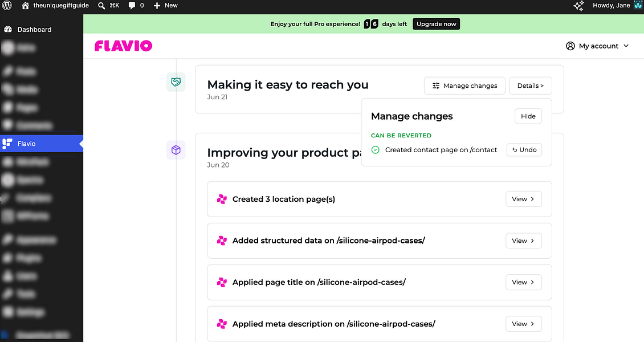Click the Jun 20 date text
644x342 pixels.
click(218, 165)
